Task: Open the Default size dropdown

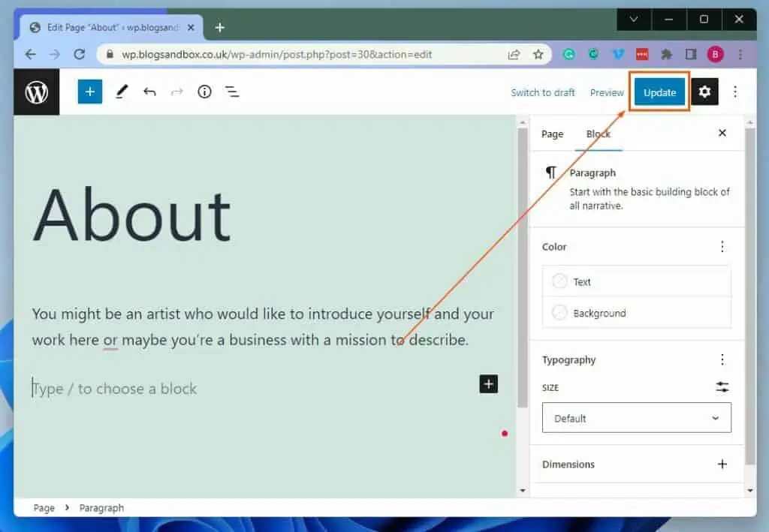Action: pos(636,418)
